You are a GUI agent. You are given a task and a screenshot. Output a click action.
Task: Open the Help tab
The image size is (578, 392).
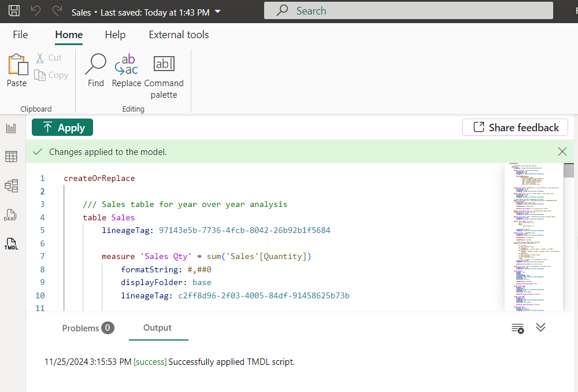115,35
